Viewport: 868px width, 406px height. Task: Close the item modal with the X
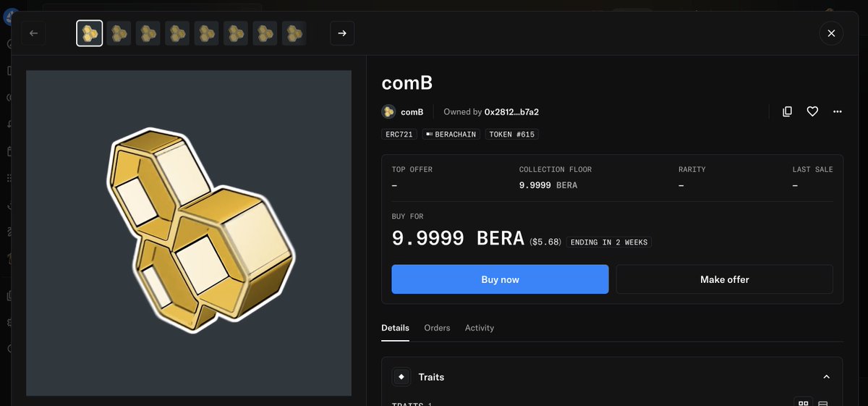pyautogui.click(x=831, y=33)
